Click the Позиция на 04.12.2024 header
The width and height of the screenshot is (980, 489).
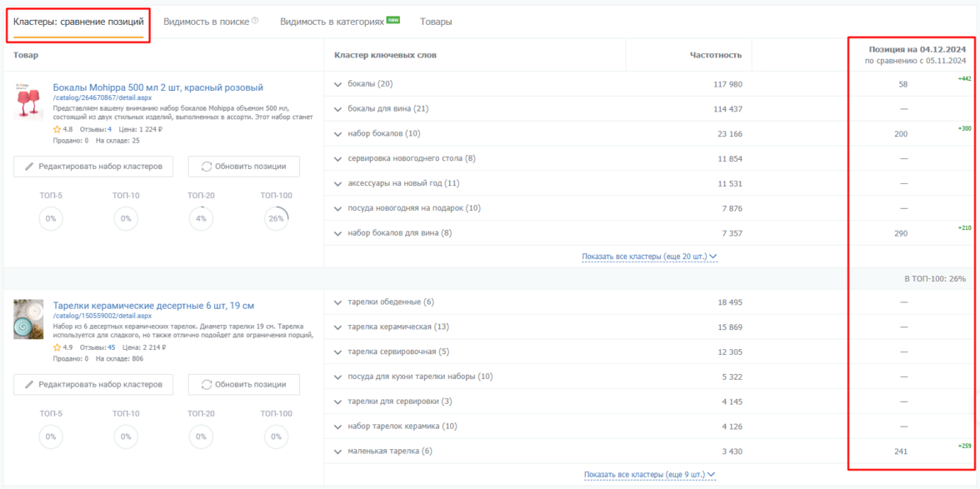(917, 49)
